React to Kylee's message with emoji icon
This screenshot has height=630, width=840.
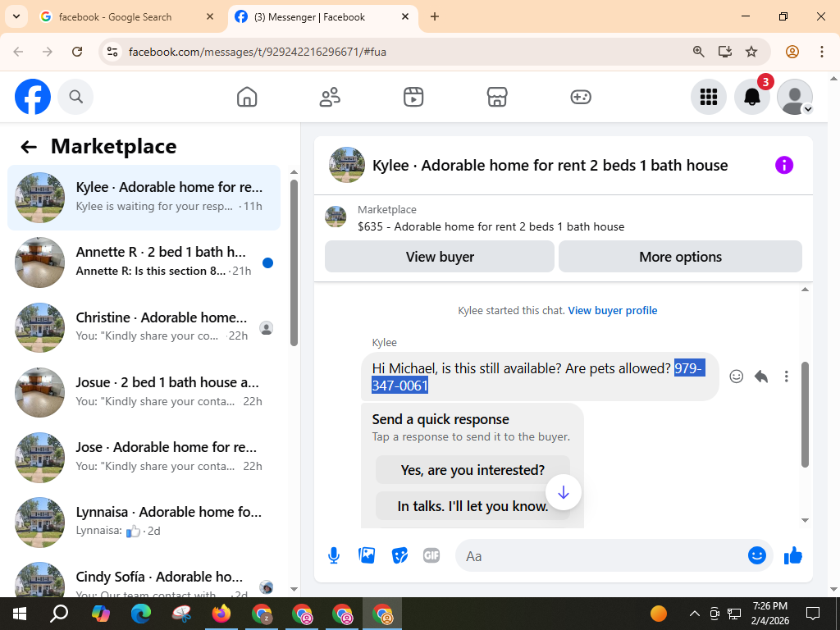(737, 377)
